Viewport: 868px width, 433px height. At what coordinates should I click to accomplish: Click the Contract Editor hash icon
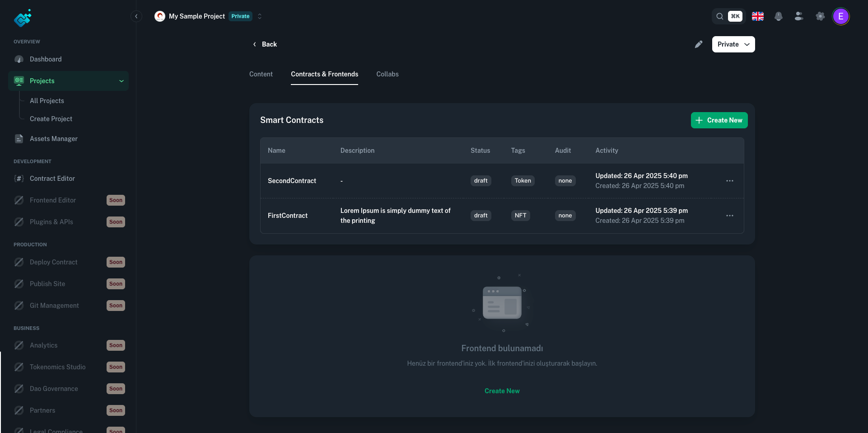pos(19,179)
